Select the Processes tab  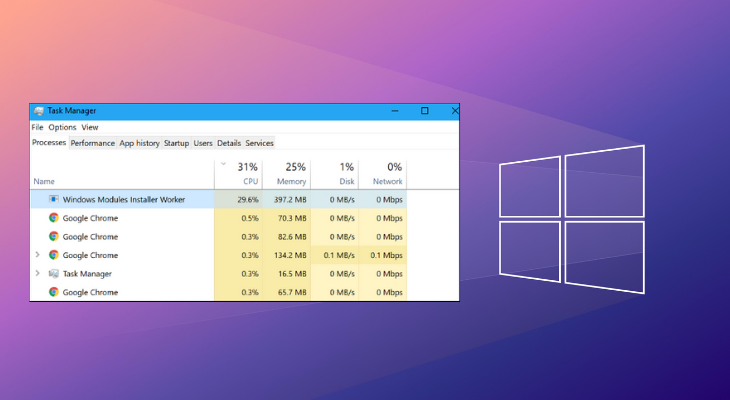tap(49, 142)
